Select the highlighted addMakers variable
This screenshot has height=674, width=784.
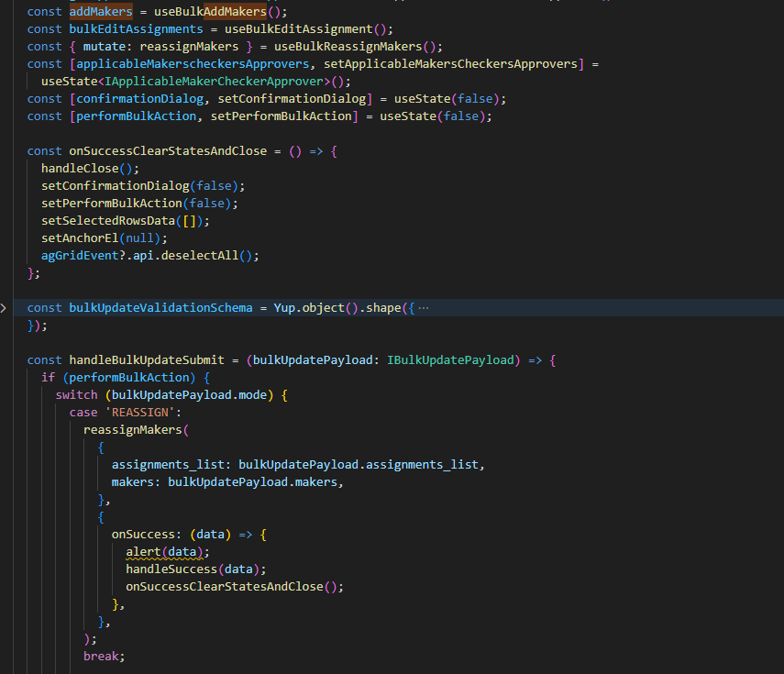(x=101, y=12)
